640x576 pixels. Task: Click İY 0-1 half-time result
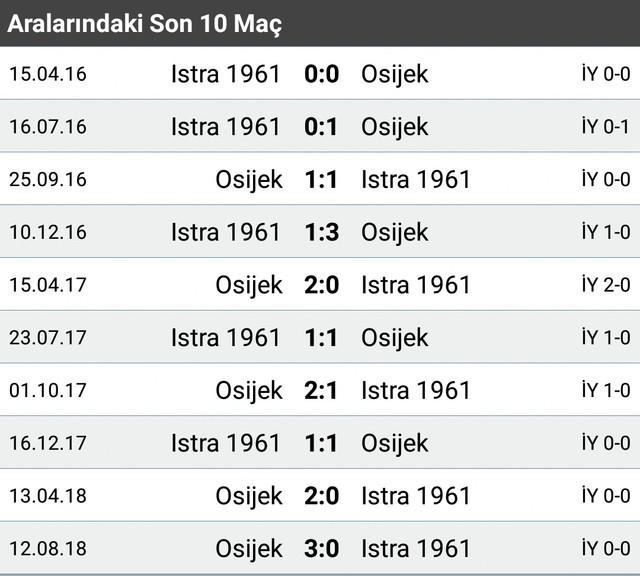(606, 127)
